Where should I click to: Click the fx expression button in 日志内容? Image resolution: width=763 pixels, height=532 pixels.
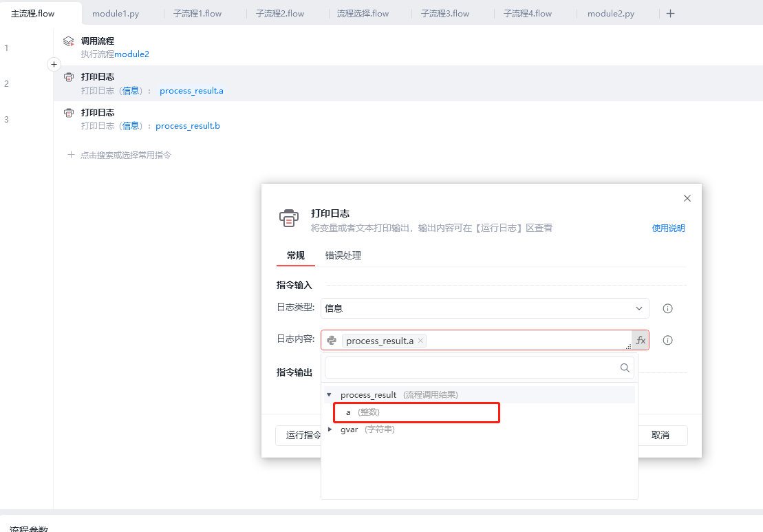click(x=641, y=340)
